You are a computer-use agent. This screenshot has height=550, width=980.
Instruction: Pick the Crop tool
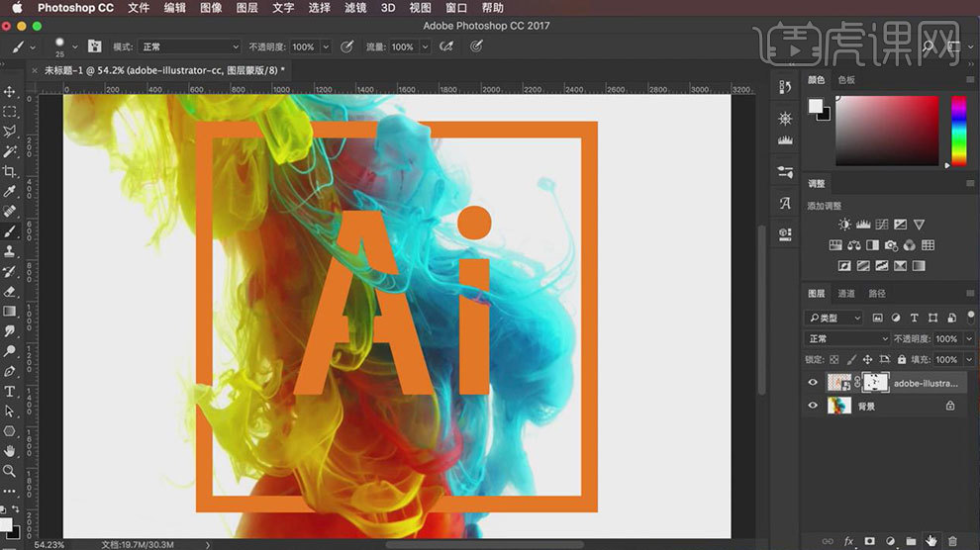10,171
